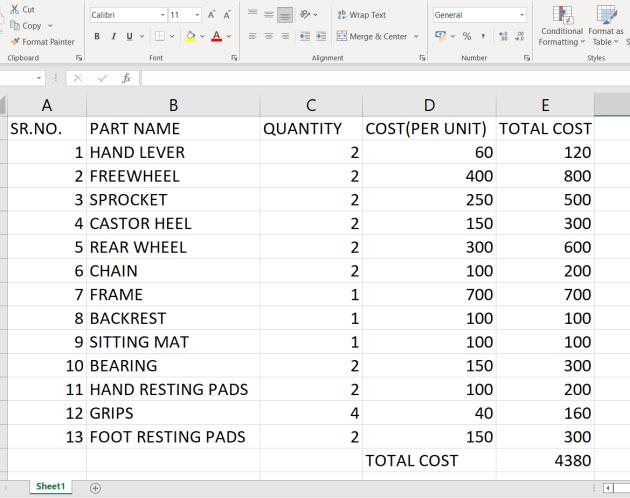This screenshot has height=498, width=630.
Task: Toggle bottom vertical alignment
Action: 285,15
